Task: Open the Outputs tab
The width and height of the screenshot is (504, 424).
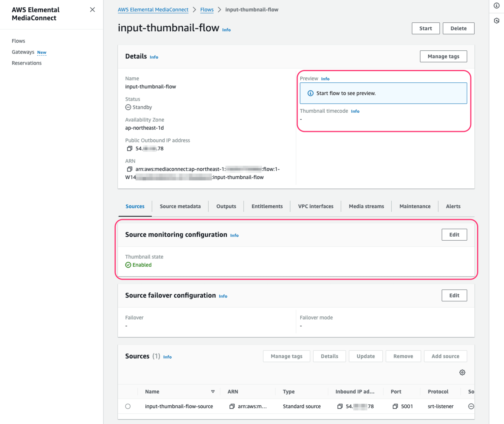Action: tap(226, 206)
